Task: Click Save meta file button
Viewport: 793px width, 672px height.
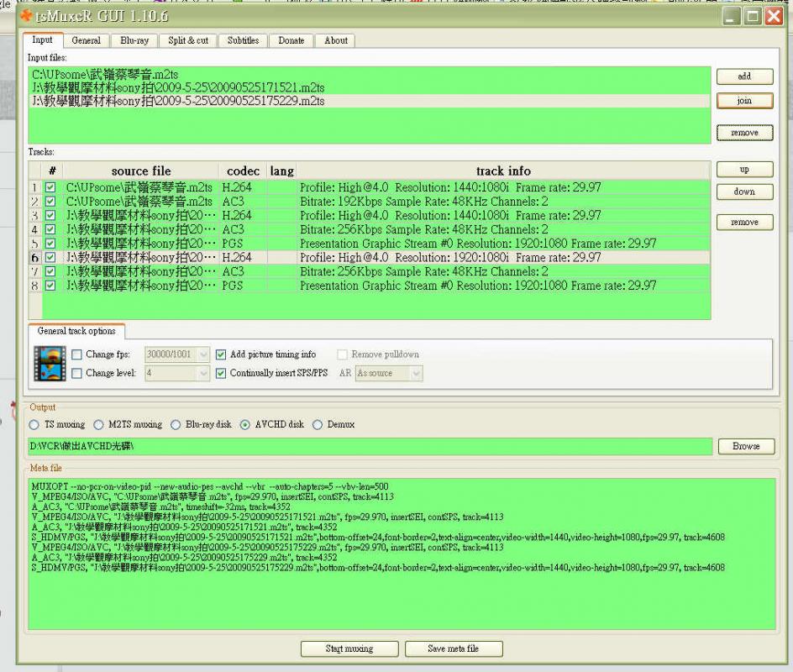Action: tap(454, 648)
